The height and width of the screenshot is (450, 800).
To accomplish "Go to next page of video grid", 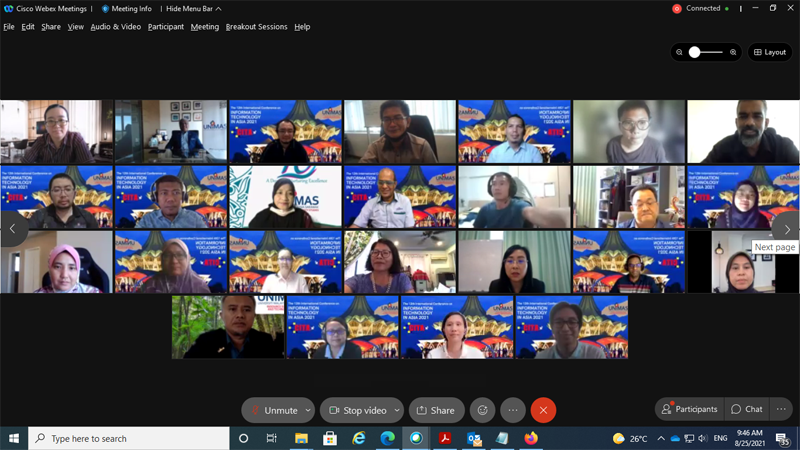I will (787, 229).
